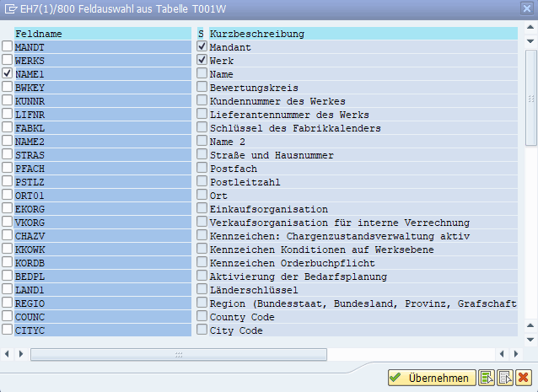Tick the field checkbox left of EKORG
The height and width of the screenshot is (392, 538).
(x=8, y=208)
